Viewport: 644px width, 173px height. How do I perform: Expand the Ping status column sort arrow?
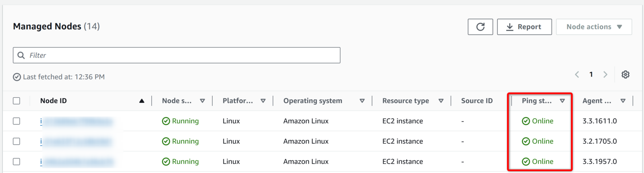coord(562,101)
